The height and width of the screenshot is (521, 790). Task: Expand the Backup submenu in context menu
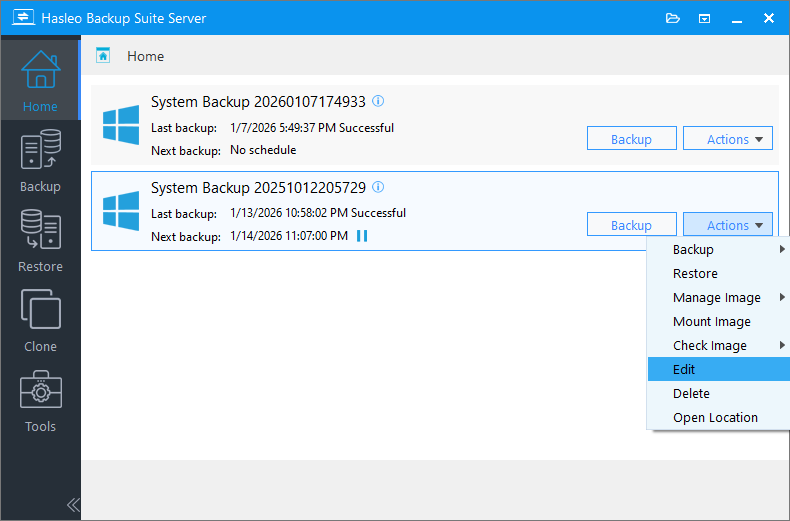click(719, 249)
